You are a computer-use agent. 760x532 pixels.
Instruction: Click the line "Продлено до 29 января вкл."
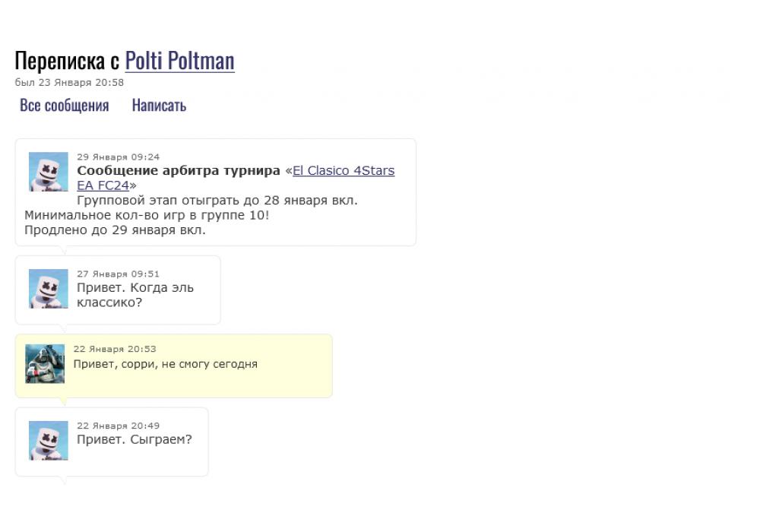point(115,230)
